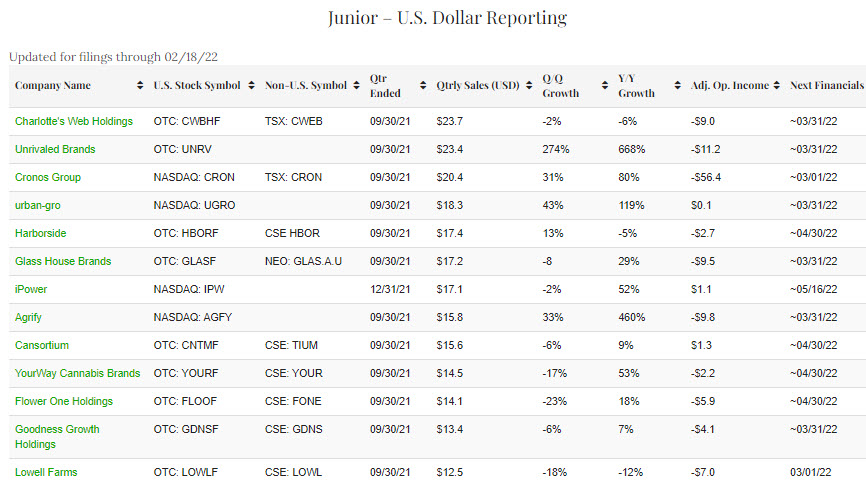866x486 pixels.
Task: Open Unrivaled Brands company page
Action: coord(55,149)
